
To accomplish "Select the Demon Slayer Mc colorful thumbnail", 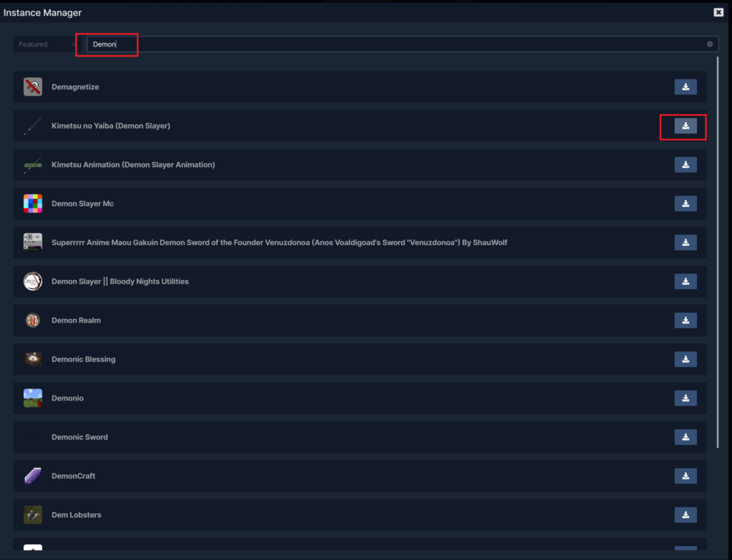I will coord(33,204).
